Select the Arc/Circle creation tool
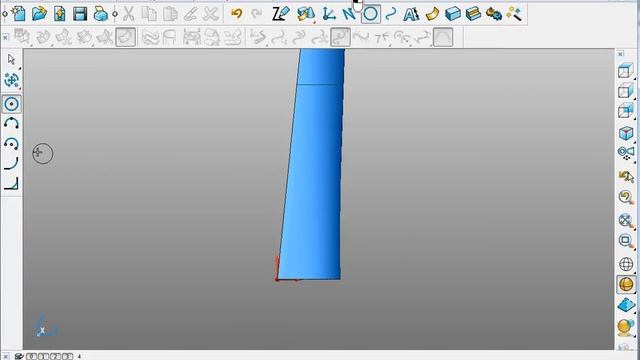 tap(371, 14)
